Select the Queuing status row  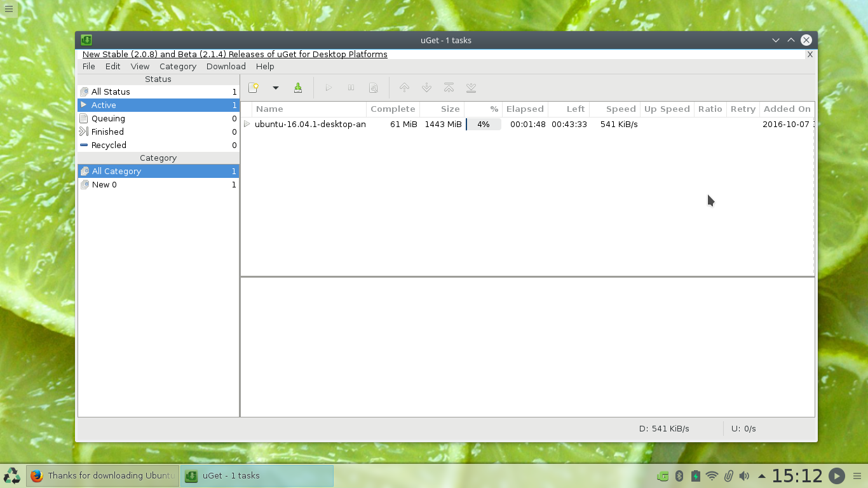[x=158, y=119]
